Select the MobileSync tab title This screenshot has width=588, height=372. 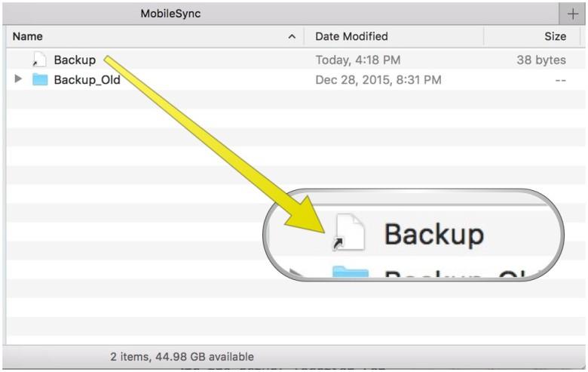pos(170,14)
